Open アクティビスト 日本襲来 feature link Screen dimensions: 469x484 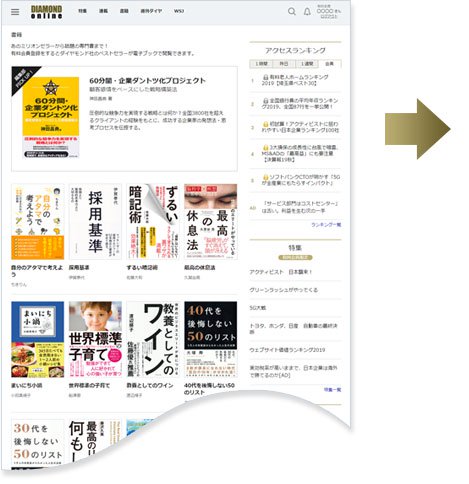(x=281, y=272)
